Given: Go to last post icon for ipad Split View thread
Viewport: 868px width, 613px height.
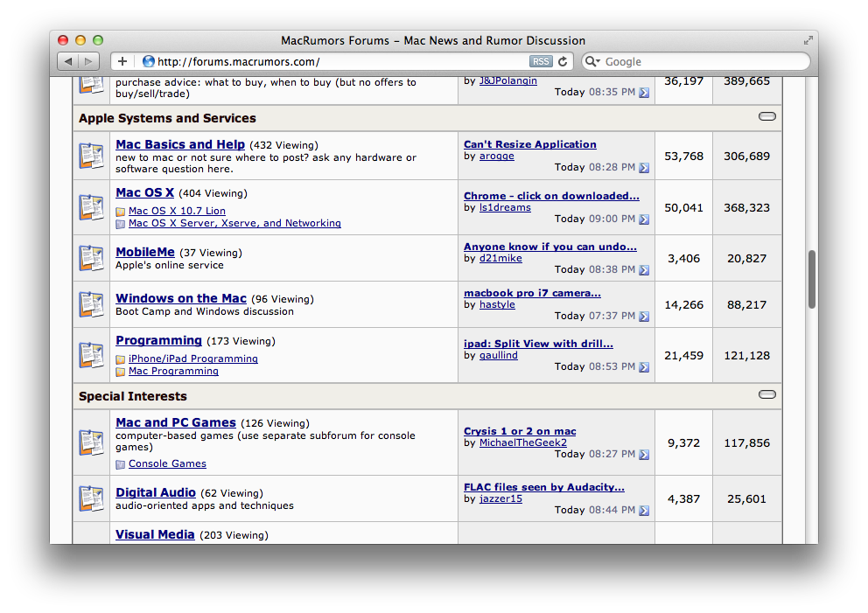Looking at the screenshot, I should (x=644, y=366).
